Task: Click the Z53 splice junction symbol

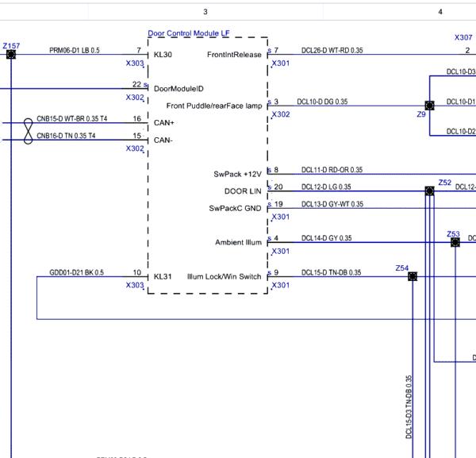Action: [x=455, y=242]
